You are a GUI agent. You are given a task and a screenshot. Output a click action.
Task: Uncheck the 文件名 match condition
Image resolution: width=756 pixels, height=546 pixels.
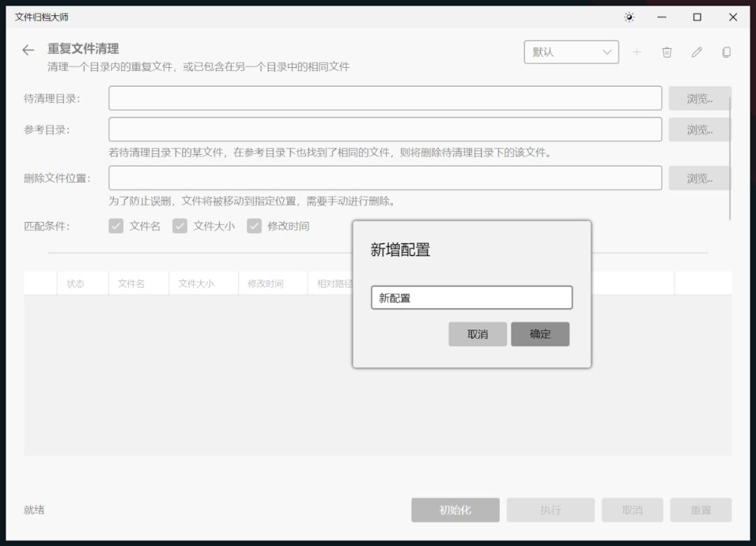115,225
